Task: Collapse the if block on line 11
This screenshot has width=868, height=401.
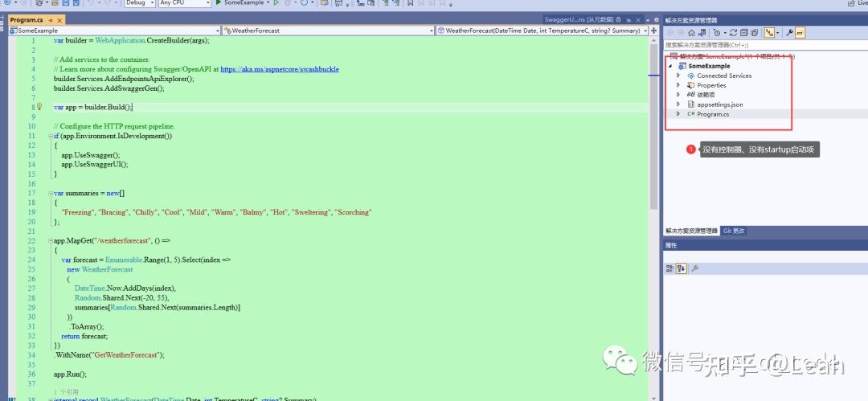Action: (x=51, y=136)
